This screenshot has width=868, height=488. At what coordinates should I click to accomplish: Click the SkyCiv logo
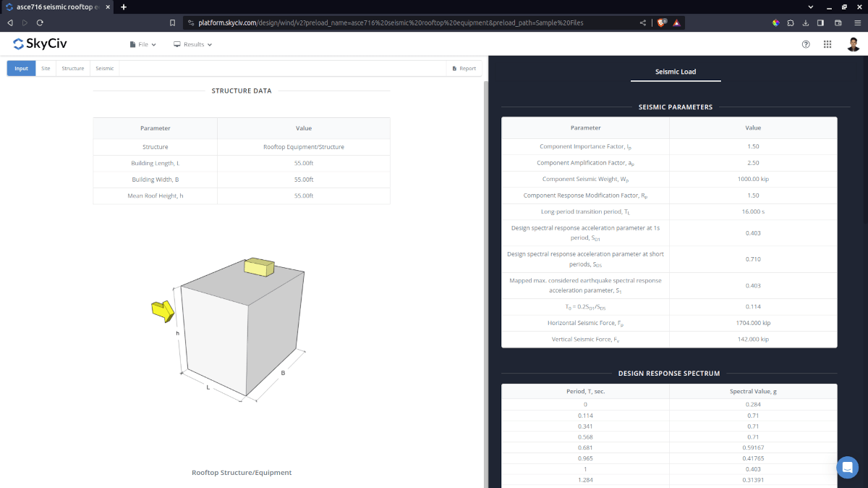[x=41, y=44]
